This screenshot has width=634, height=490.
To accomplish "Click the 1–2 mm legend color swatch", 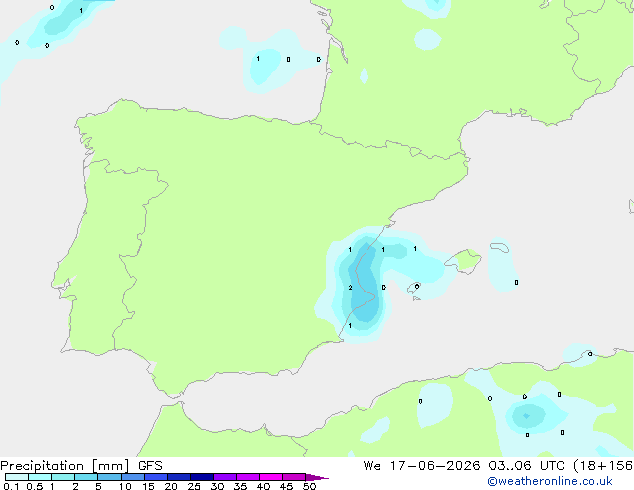I will pyautogui.click(x=63, y=477).
